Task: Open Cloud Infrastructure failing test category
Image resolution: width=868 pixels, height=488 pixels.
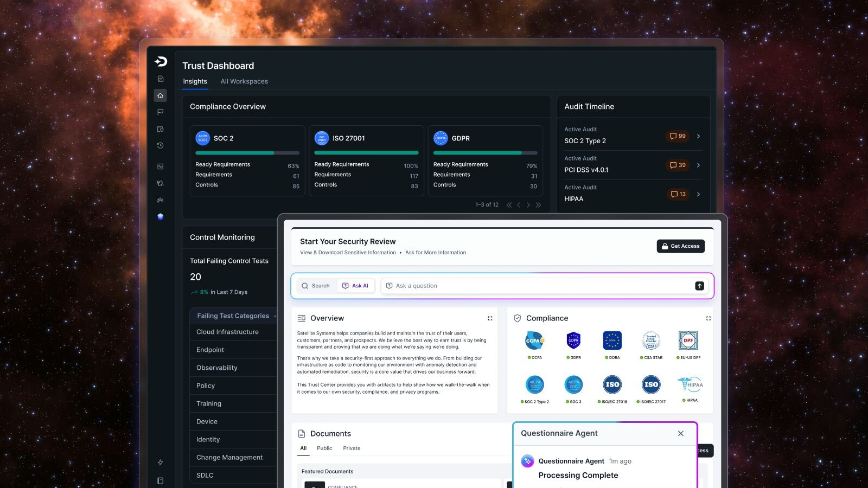Action: (233, 332)
